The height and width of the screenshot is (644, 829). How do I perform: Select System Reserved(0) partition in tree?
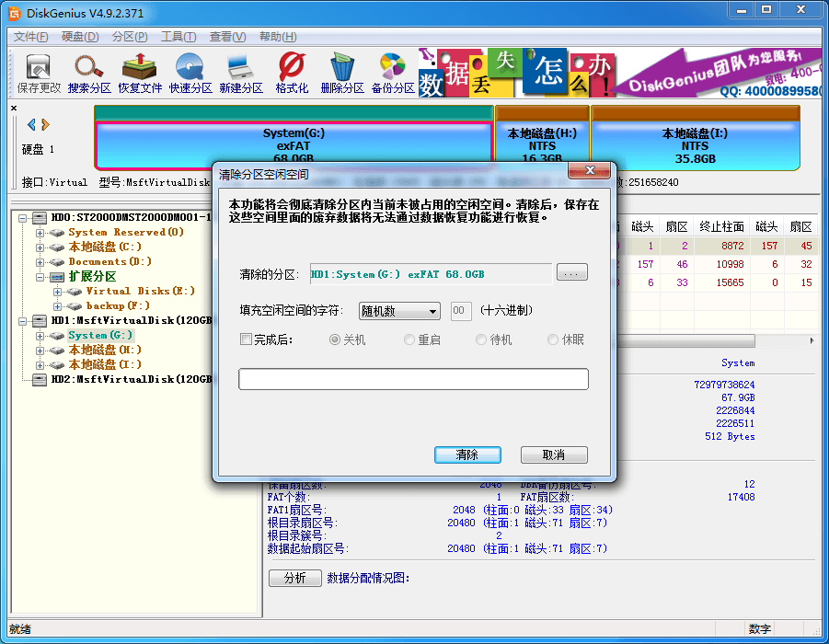126,232
